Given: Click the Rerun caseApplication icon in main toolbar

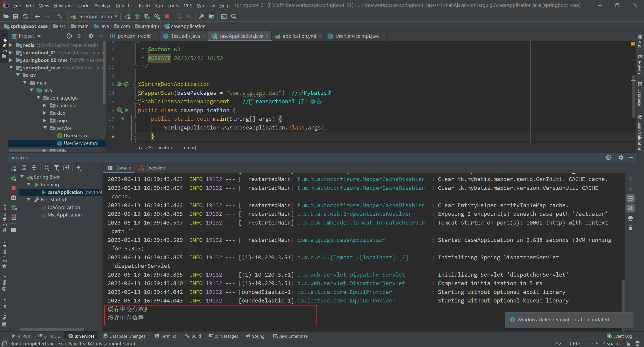Looking at the screenshot, I should click(128, 16).
